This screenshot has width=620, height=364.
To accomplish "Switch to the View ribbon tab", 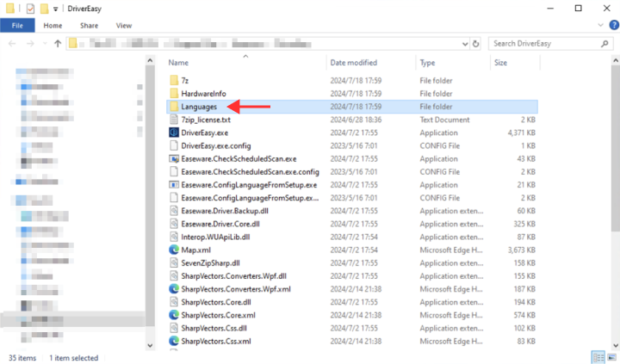I will point(124,26).
